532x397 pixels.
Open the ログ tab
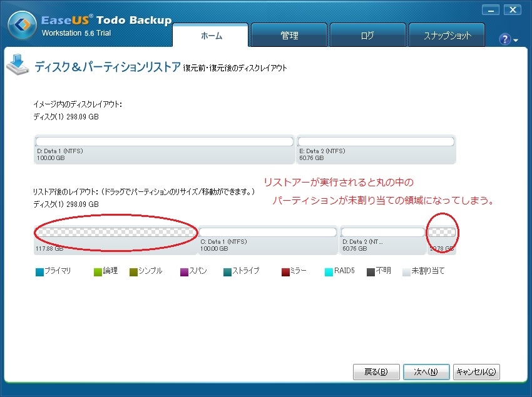pos(368,35)
